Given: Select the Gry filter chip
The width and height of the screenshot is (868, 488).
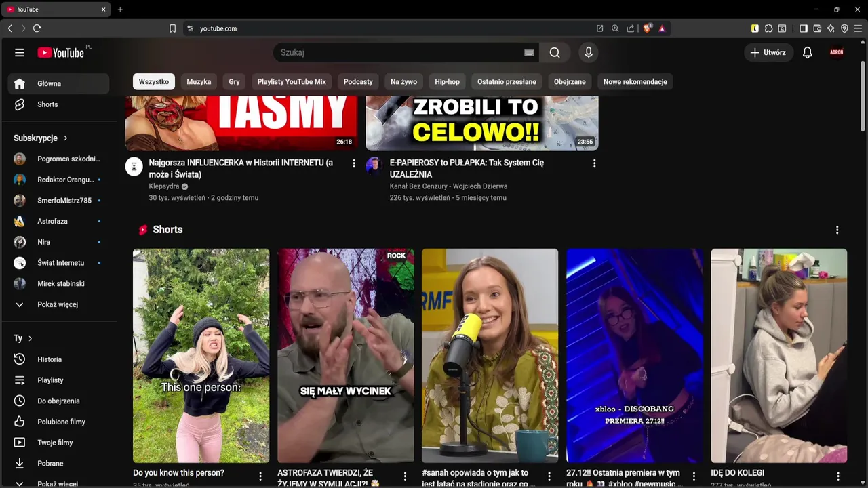Looking at the screenshot, I should [234, 81].
